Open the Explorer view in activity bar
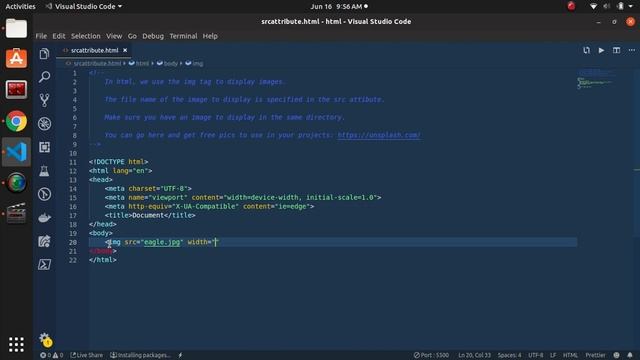The image size is (640, 360). pyautogui.click(x=44, y=54)
